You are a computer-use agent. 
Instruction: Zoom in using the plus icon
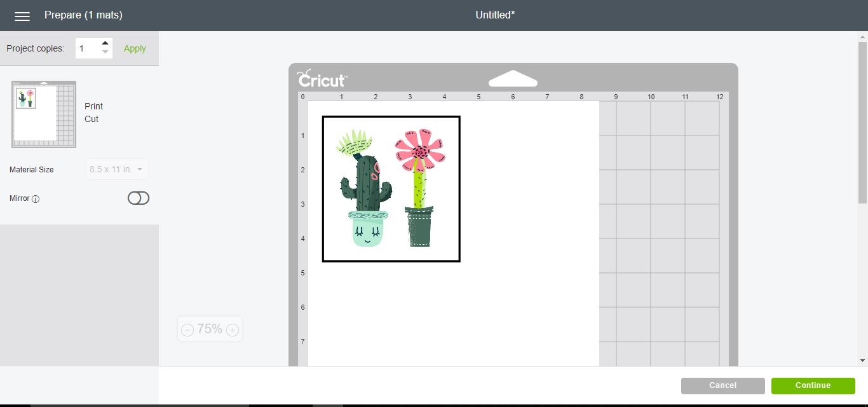click(233, 329)
